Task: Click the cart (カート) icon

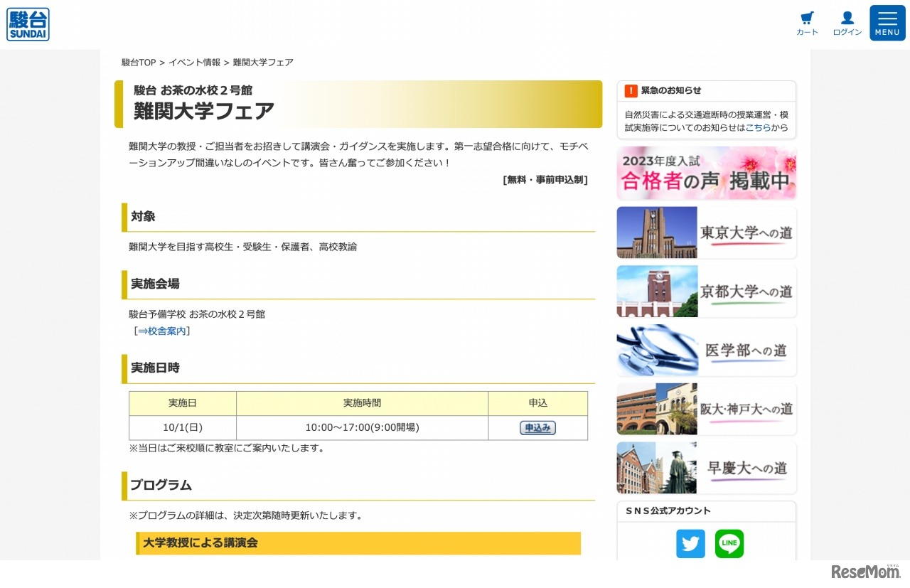Action: (x=807, y=21)
